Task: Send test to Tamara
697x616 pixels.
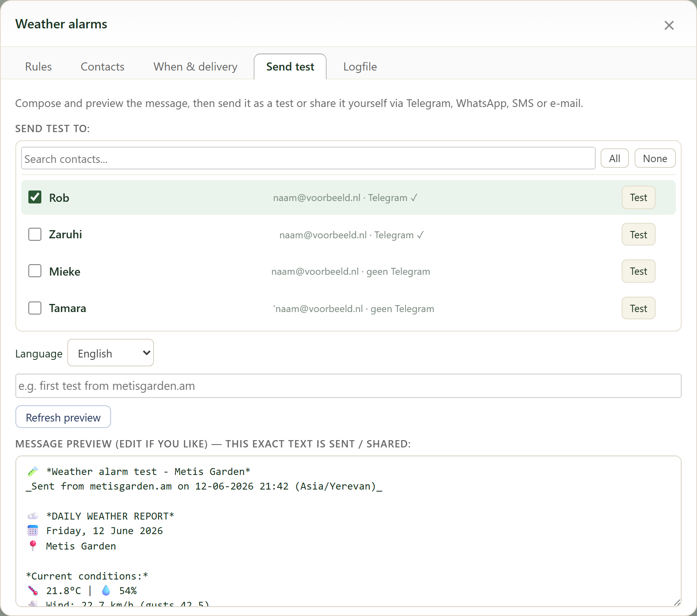Action: coord(638,308)
